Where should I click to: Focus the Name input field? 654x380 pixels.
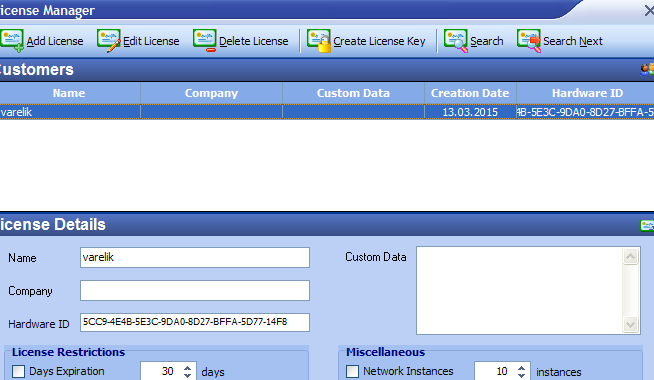(x=195, y=257)
